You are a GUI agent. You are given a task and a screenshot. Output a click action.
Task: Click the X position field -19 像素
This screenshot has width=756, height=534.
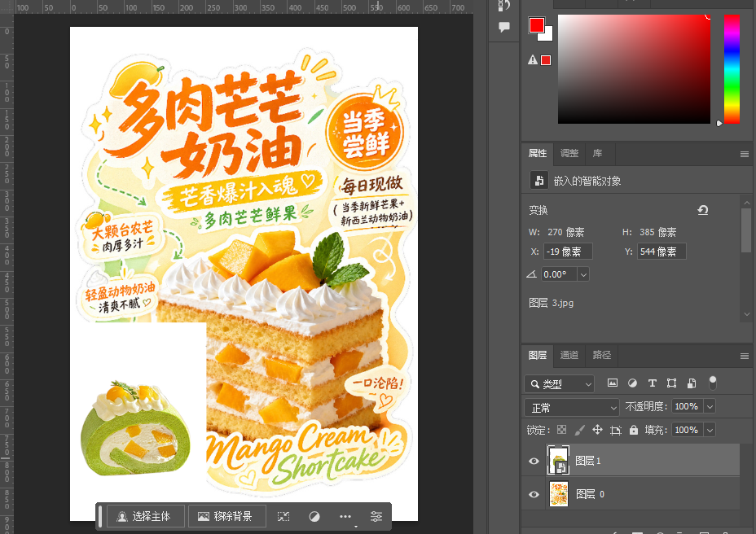[568, 252]
